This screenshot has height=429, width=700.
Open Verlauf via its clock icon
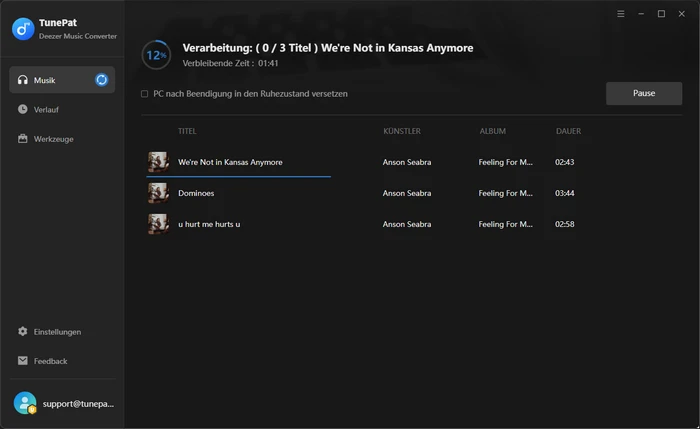tap(22, 109)
